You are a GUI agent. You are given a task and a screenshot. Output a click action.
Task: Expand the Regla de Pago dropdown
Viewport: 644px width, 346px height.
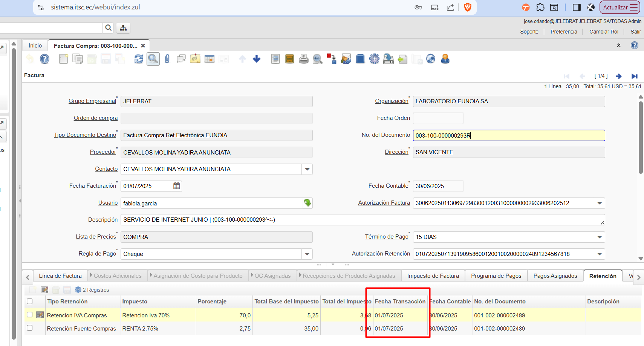tap(307, 254)
